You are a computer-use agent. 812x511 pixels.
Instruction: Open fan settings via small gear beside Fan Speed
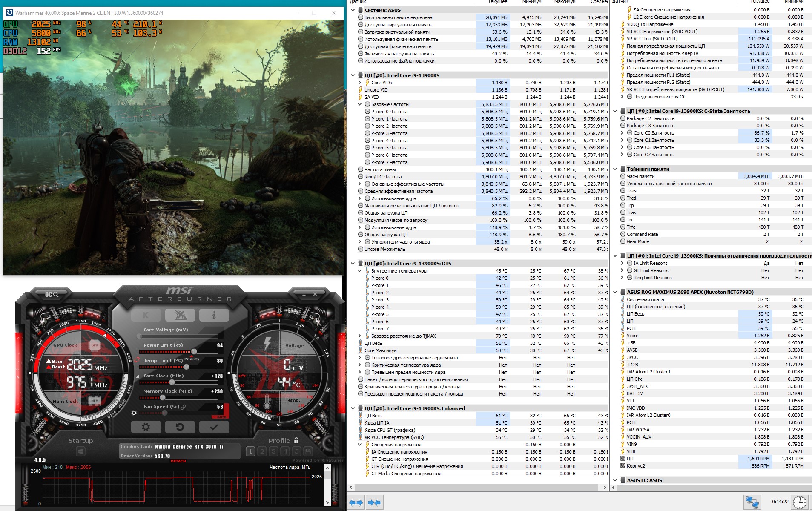[x=134, y=413]
